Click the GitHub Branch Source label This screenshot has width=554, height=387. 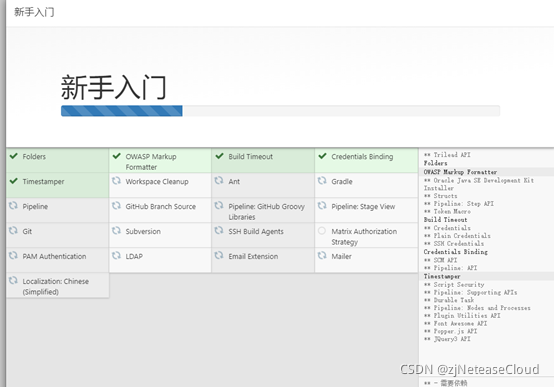click(x=161, y=206)
